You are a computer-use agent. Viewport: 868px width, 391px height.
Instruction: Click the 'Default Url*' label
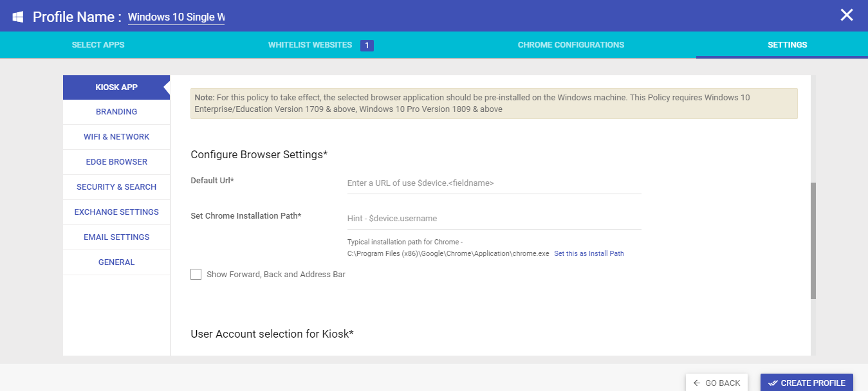[212, 181]
